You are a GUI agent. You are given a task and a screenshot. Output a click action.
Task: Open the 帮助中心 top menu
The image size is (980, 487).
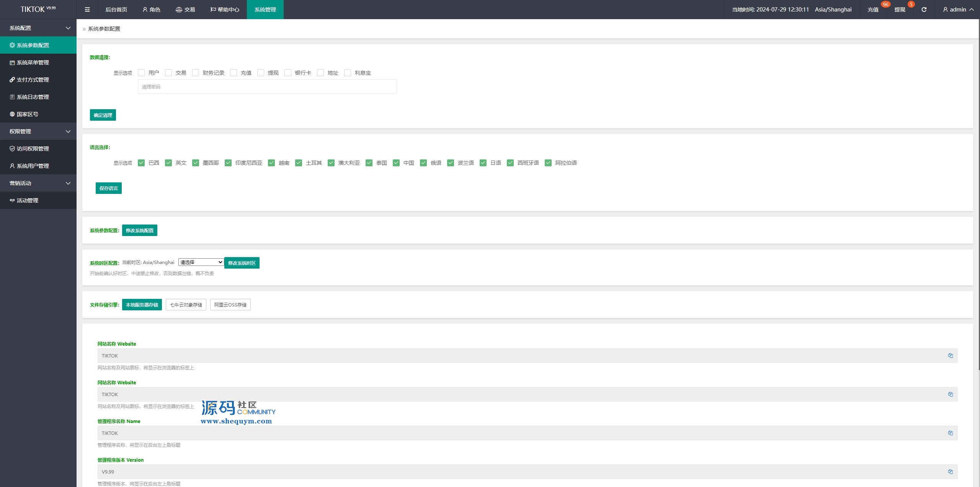[x=225, y=10]
